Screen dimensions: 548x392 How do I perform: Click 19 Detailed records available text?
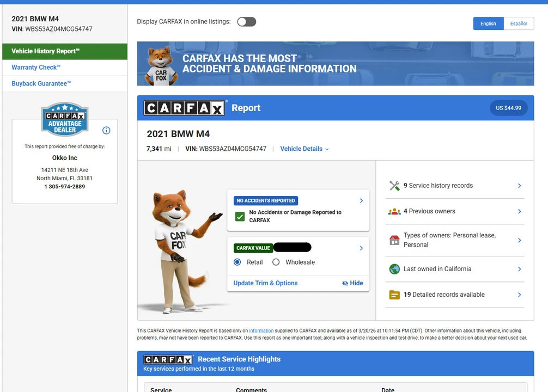[444, 295]
